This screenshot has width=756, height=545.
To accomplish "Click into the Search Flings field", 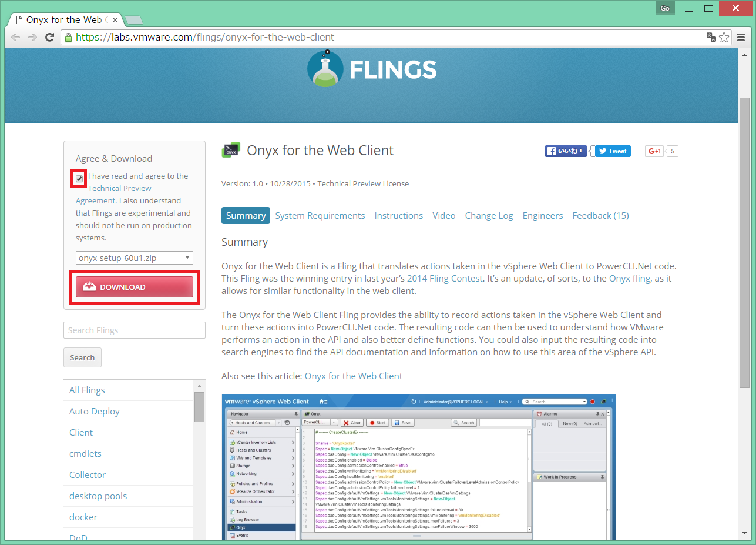I will click(x=135, y=330).
